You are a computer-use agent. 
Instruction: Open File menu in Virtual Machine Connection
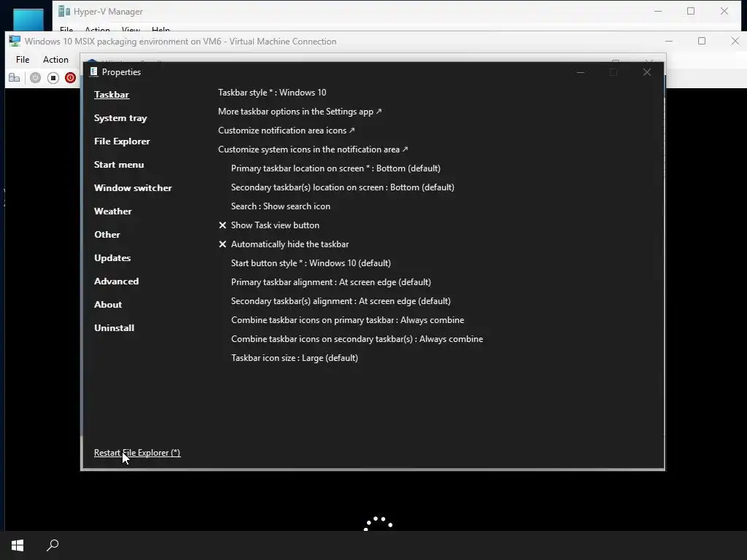(23, 60)
